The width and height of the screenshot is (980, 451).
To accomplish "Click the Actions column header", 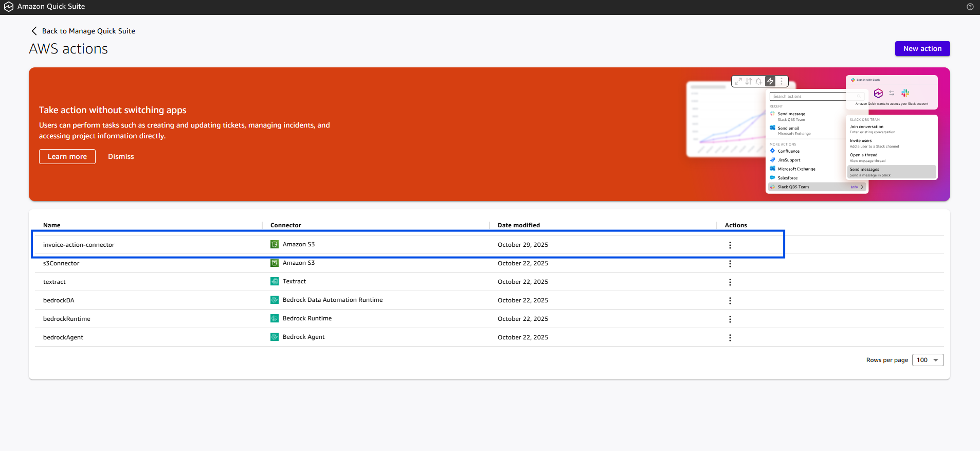I will tap(736, 225).
